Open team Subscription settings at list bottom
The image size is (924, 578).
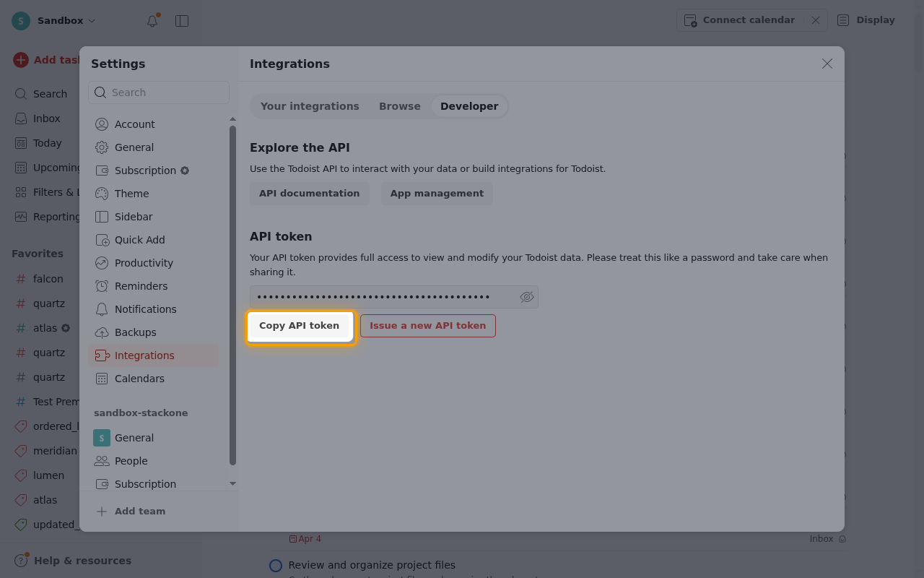click(x=154, y=483)
